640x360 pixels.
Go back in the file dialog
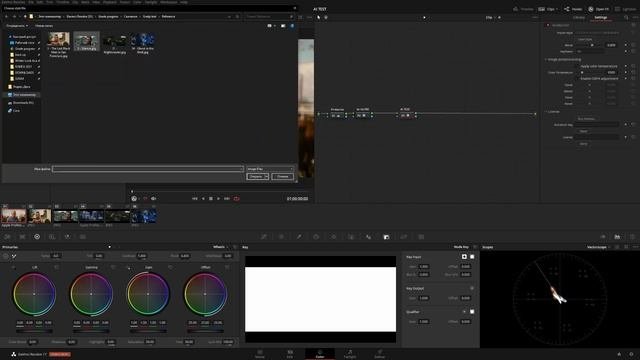pos(7,17)
